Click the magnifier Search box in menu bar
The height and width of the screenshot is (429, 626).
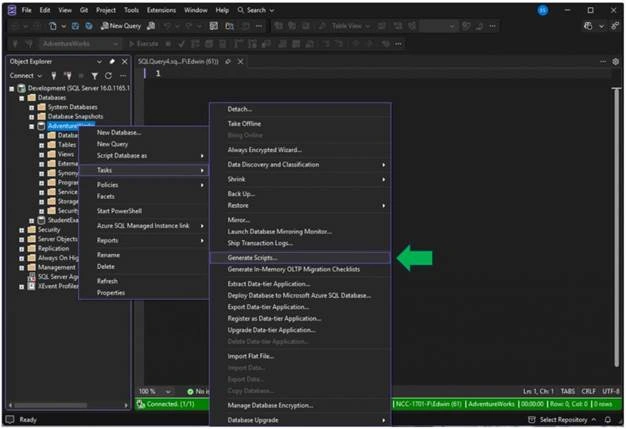pyautogui.click(x=256, y=10)
